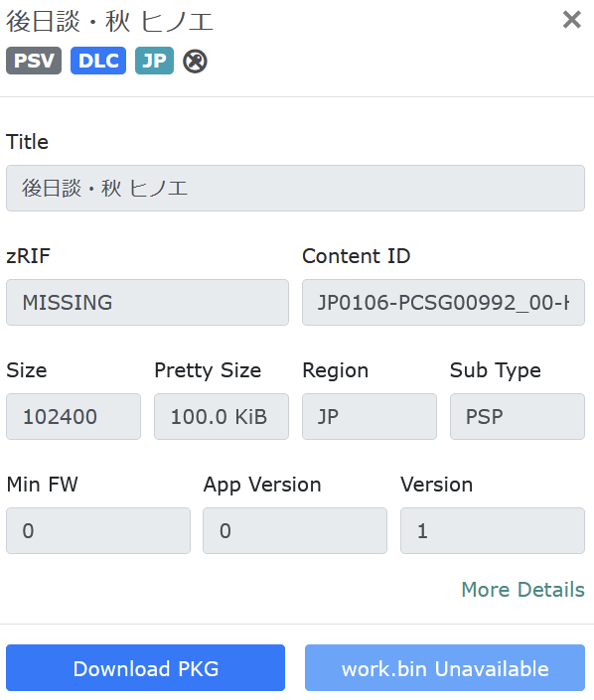Select the App Version field
The height and width of the screenshot is (700, 594).
tap(295, 531)
